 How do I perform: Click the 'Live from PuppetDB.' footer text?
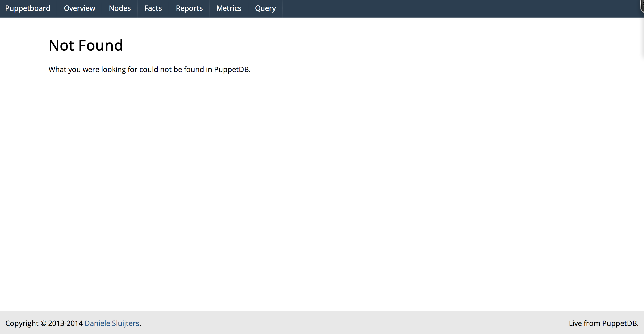click(x=604, y=323)
